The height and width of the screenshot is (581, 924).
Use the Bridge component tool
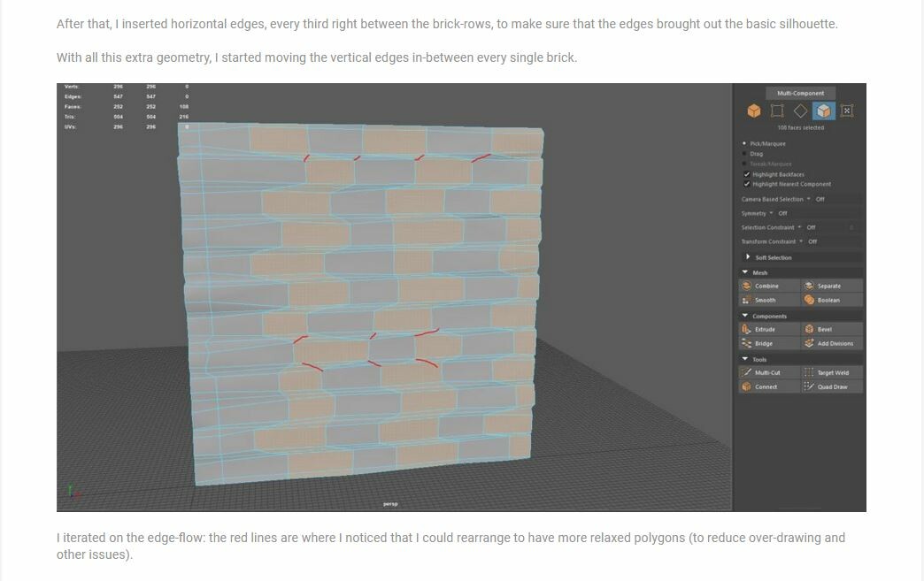pyautogui.click(x=768, y=343)
